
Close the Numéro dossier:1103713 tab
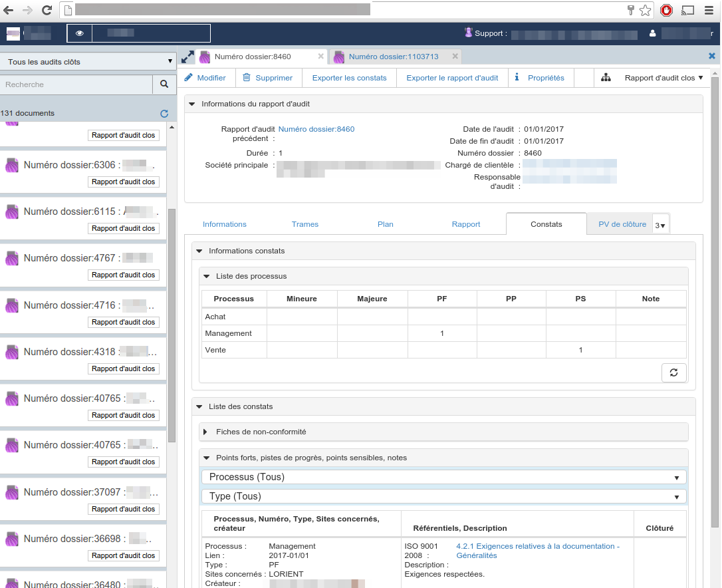[x=455, y=57]
